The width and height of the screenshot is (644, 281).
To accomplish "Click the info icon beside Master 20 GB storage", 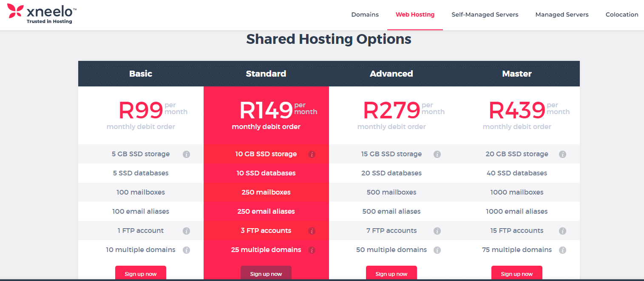I will [x=562, y=154].
